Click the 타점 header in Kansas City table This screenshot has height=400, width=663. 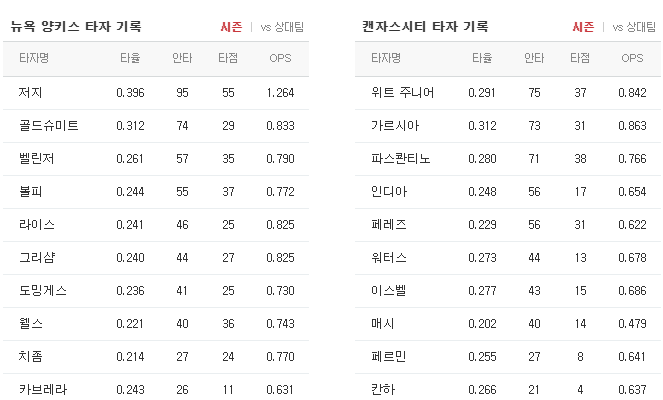(580, 58)
